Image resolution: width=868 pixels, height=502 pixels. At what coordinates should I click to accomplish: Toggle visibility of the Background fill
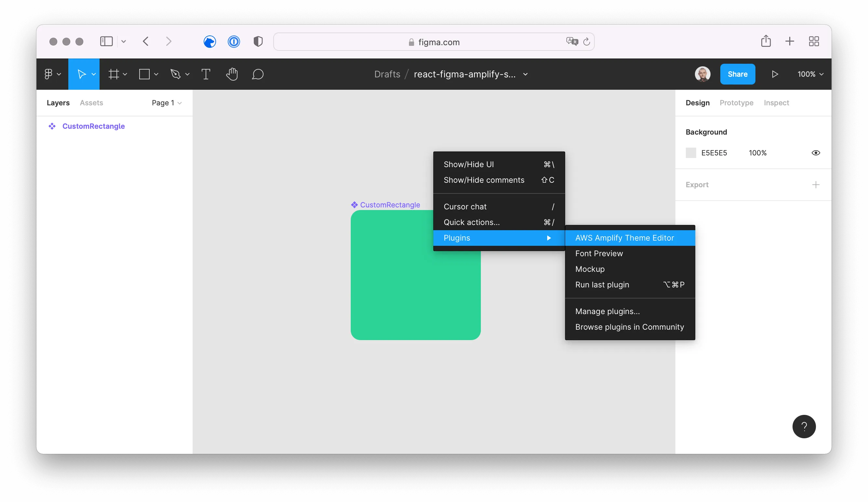click(x=816, y=152)
